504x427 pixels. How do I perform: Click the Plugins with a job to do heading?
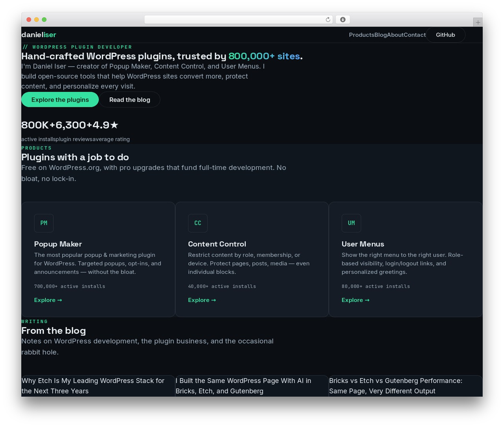click(x=75, y=157)
